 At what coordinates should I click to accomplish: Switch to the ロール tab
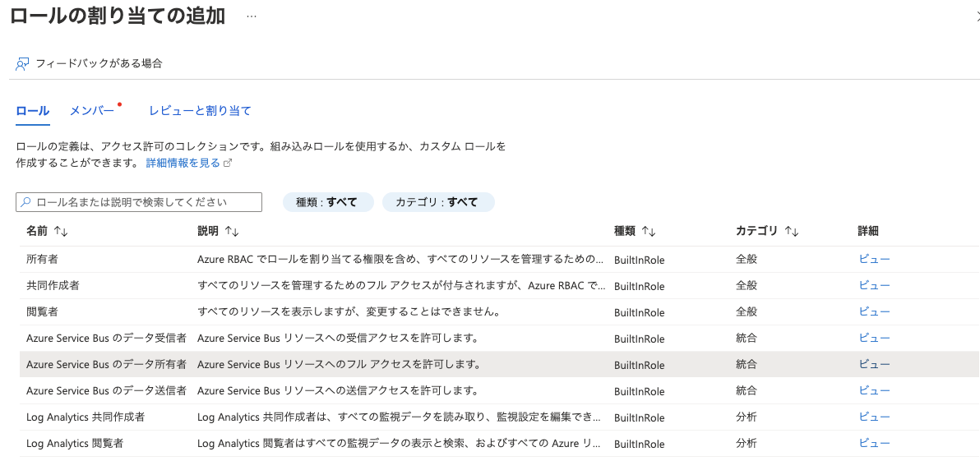pos(33,111)
